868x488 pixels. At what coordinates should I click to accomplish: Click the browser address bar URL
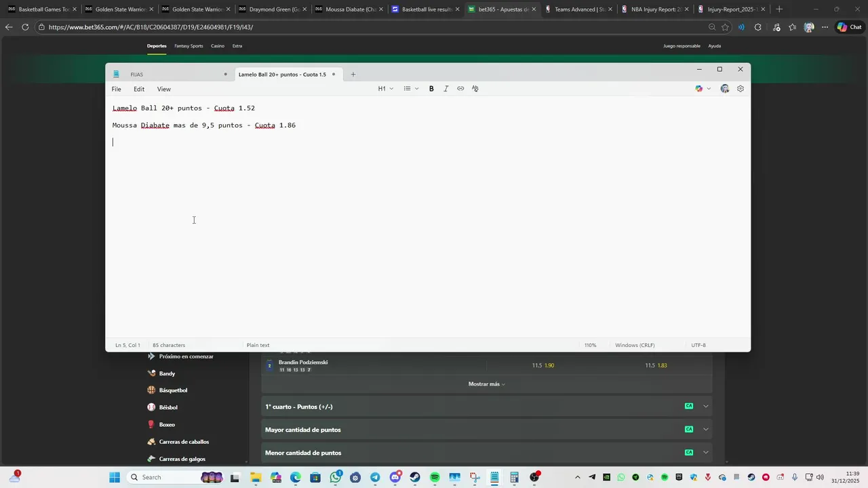151,27
